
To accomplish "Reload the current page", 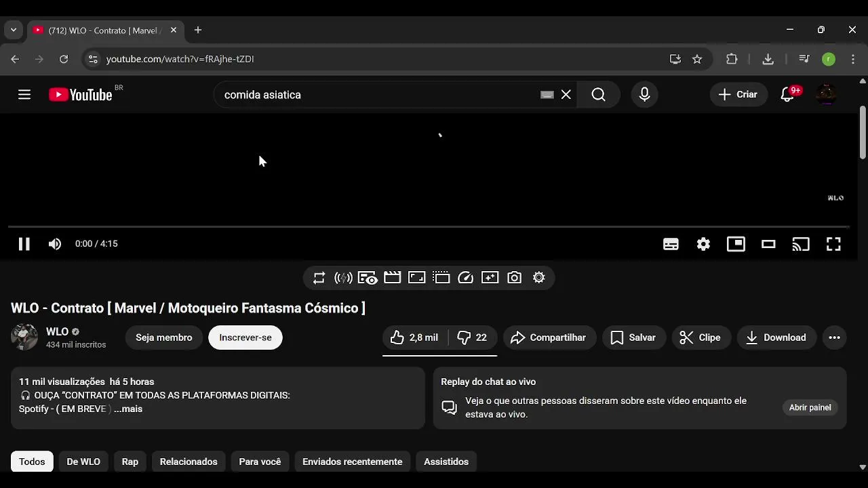I will click(64, 59).
